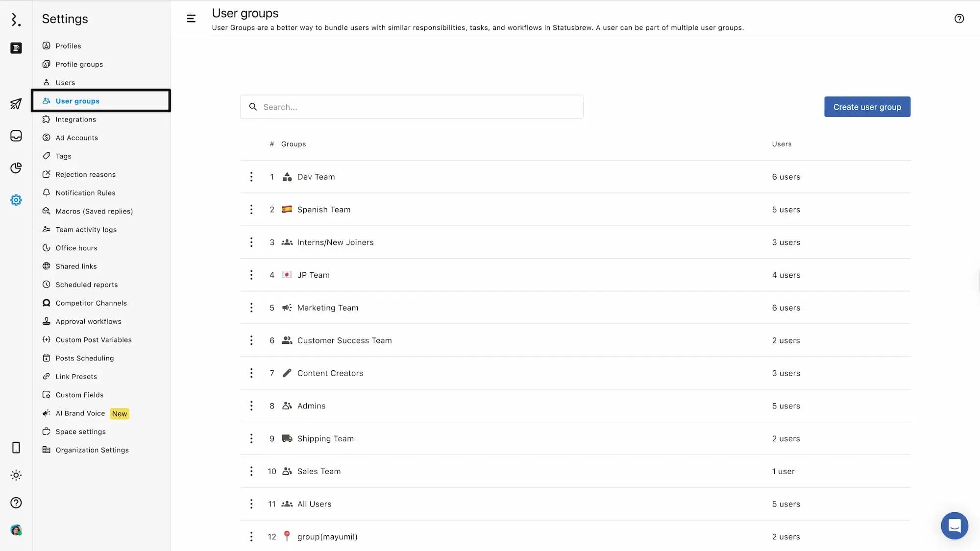Open the Publish paper plane icon
Image resolution: width=980 pixels, height=551 pixels.
tap(16, 104)
